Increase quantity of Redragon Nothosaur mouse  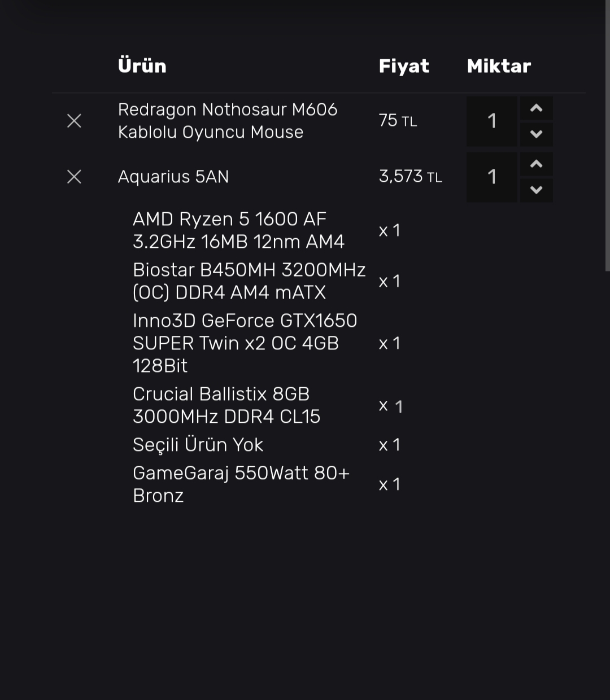coord(537,108)
